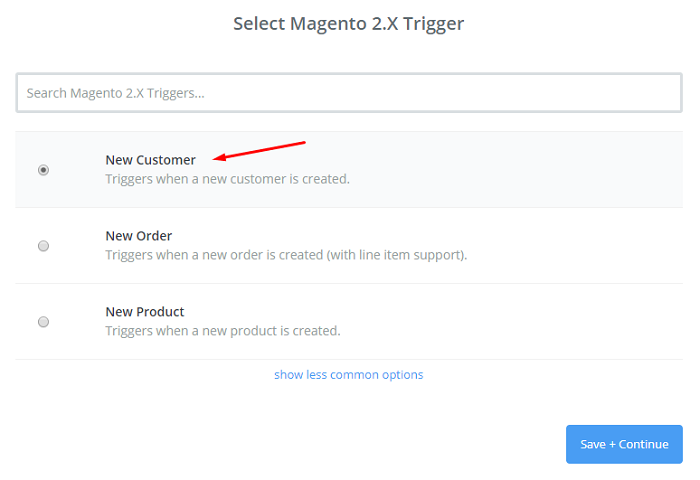The width and height of the screenshot is (700, 480).
Task: Click the "New Order" trigger title
Action: [x=139, y=236]
